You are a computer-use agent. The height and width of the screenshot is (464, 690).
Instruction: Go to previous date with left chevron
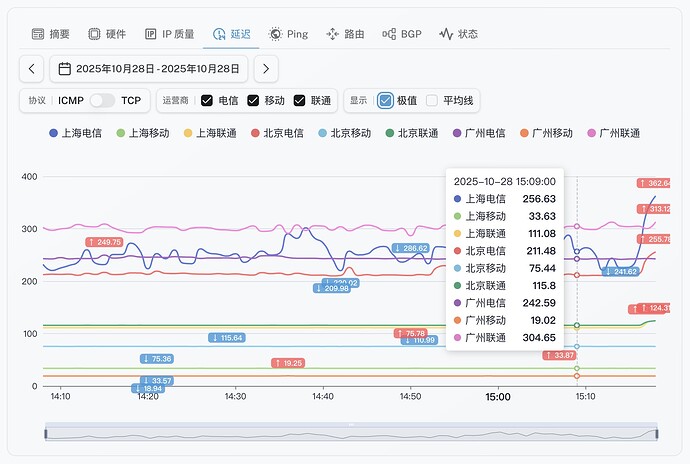point(32,69)
